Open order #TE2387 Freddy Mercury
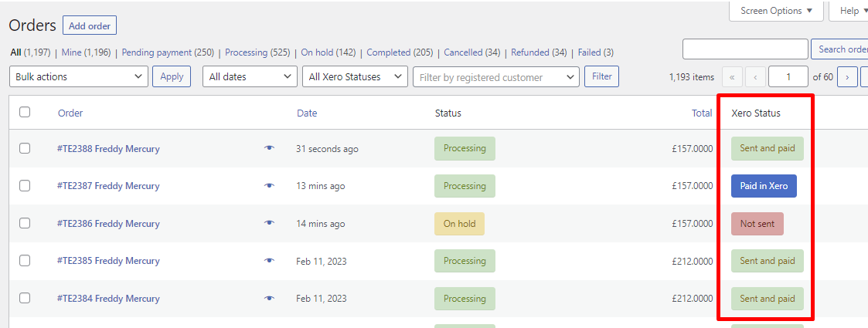The image size is (868, 328). click(x=108, y=186)
